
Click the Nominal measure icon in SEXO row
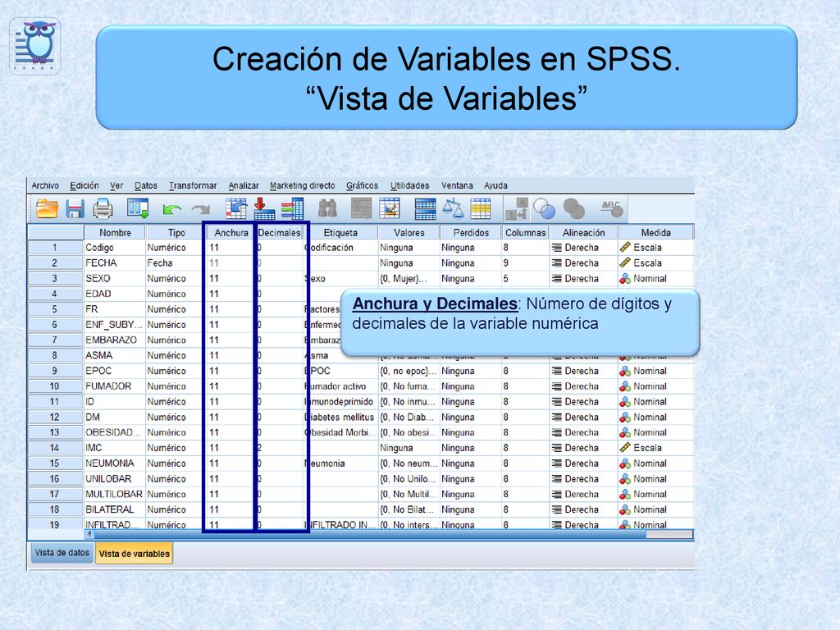625,279
